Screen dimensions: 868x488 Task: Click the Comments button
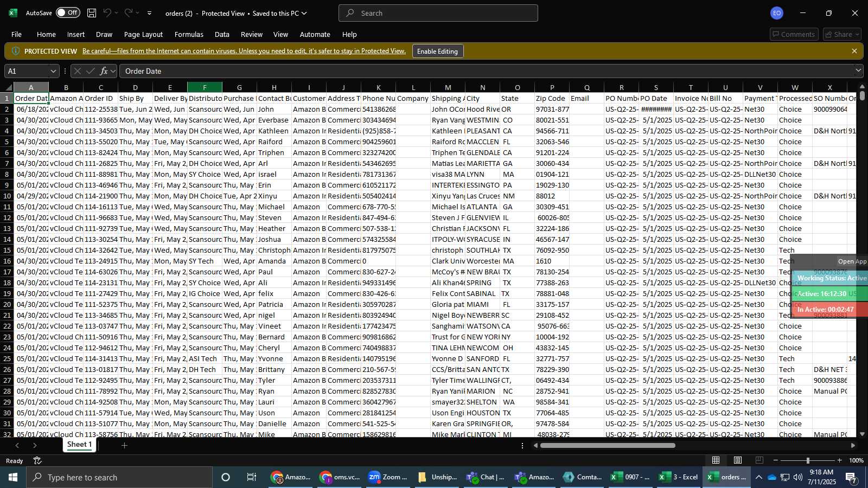(x=794, y=34)
